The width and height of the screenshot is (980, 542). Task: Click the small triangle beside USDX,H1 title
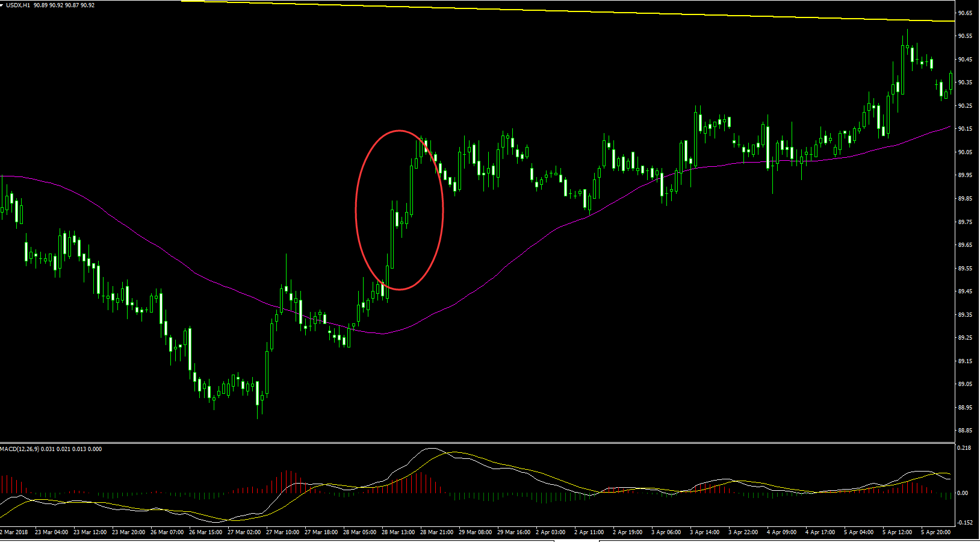(2, 5)
